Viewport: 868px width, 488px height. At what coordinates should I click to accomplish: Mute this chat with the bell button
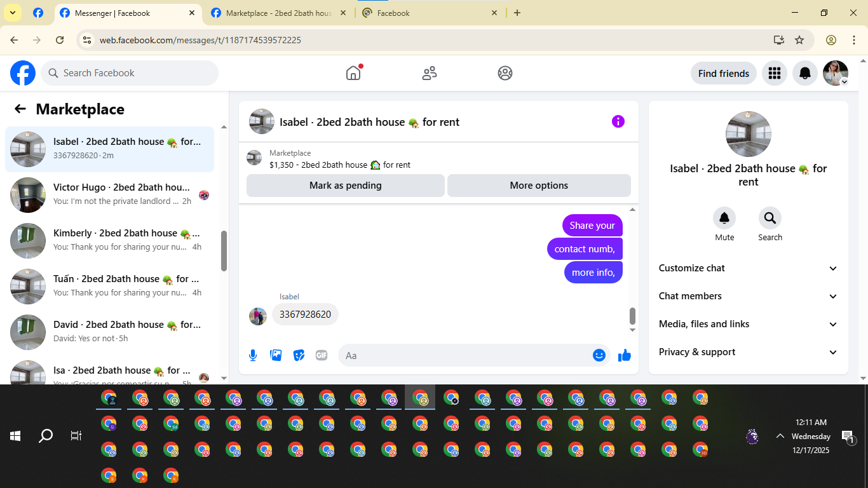724,218
